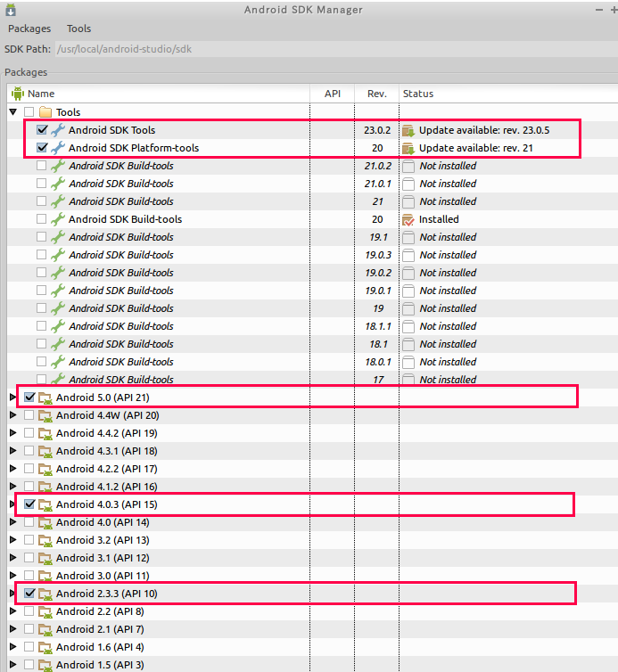618x672 pixels.
Task: Expand the Android 3.1 (API 12) node
Action: 12,558
